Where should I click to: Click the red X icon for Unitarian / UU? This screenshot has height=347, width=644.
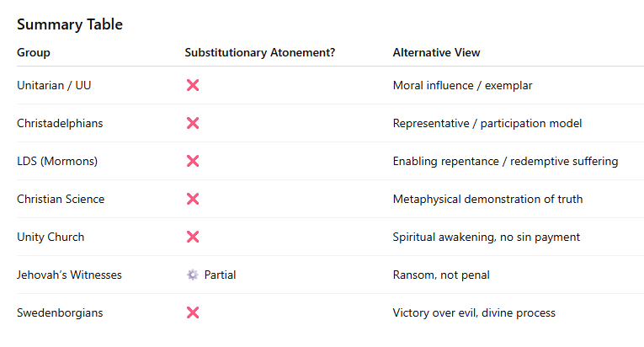(193, 85)
